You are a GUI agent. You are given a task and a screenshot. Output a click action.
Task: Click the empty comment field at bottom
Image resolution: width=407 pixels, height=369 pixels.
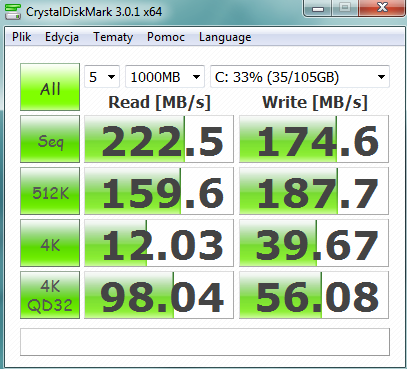pos(205,342)
